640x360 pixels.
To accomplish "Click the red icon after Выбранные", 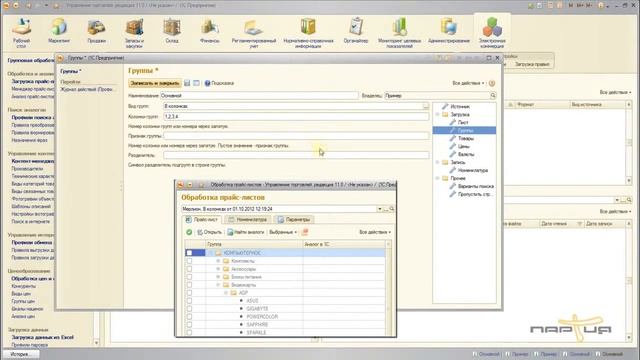I will tap(304, 232).
